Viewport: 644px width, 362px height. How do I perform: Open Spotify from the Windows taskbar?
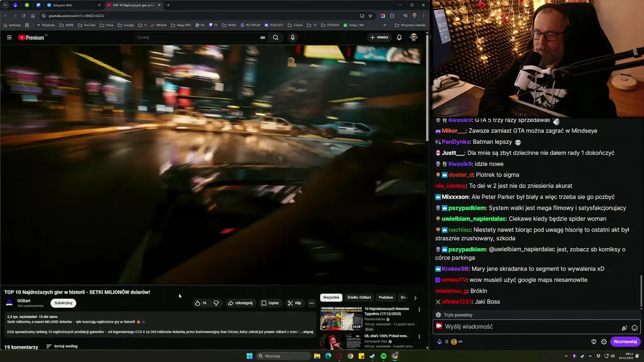383,356
